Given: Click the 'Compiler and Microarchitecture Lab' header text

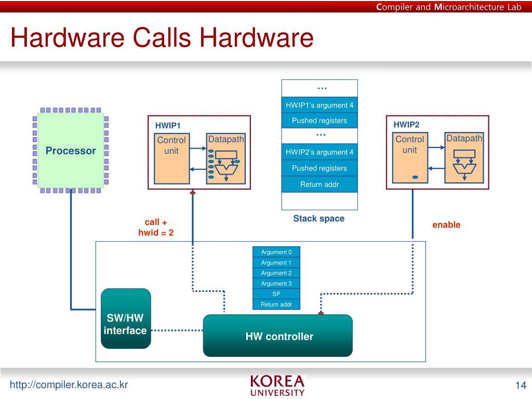Looking at the screenshot, I should [448, 7].
